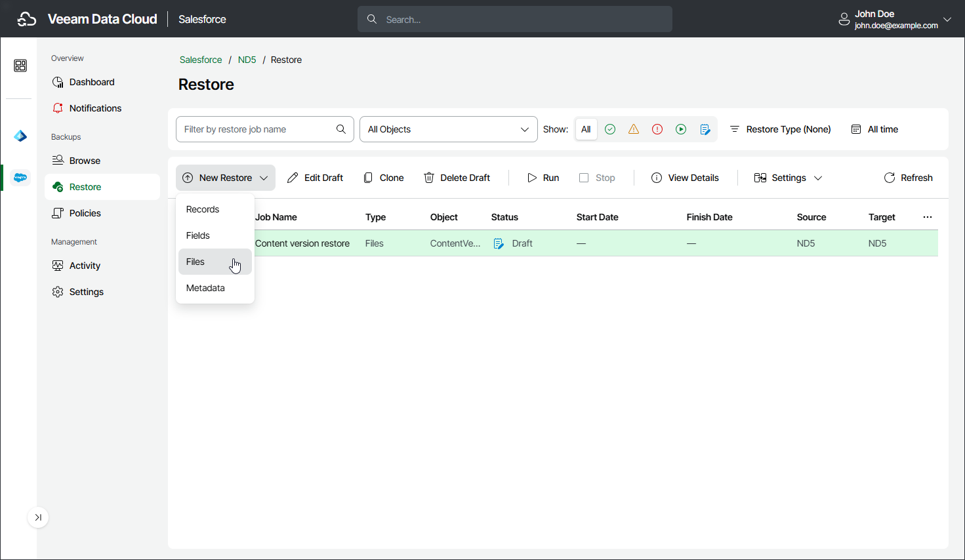965x560 pixels.
Task: Open Policies in the sidebar
Action: click(102, 213)
